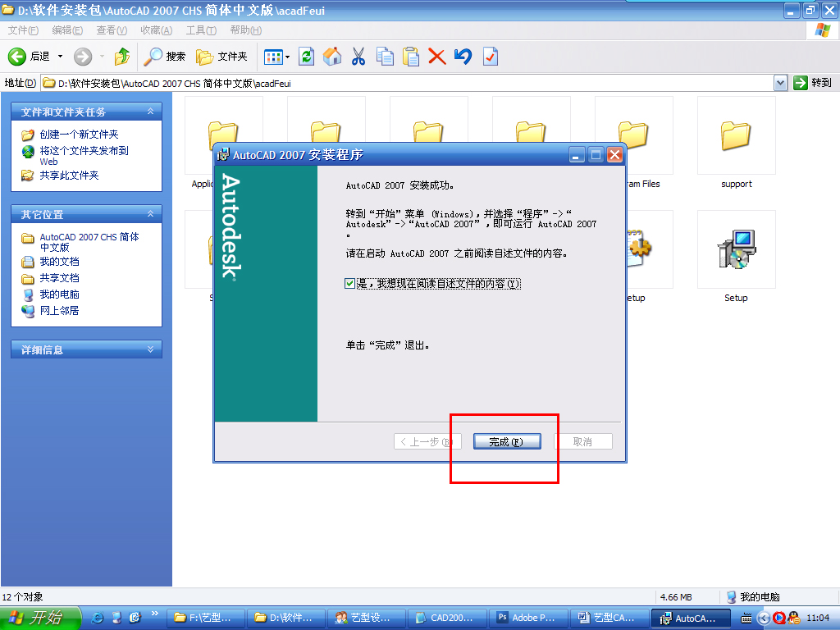Go to home folder via Home icon
The width and height of the screenshot is (840, 630).
point(331,57)
